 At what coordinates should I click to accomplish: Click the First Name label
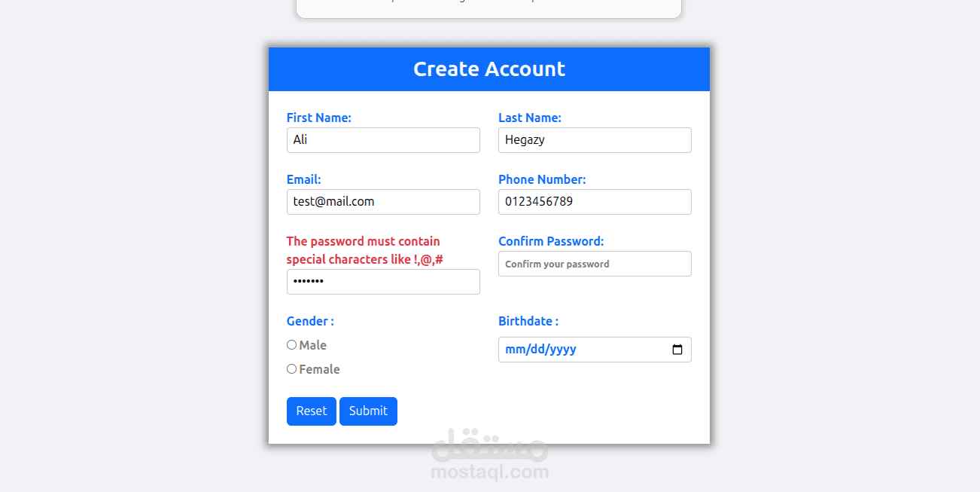point(319,118)
